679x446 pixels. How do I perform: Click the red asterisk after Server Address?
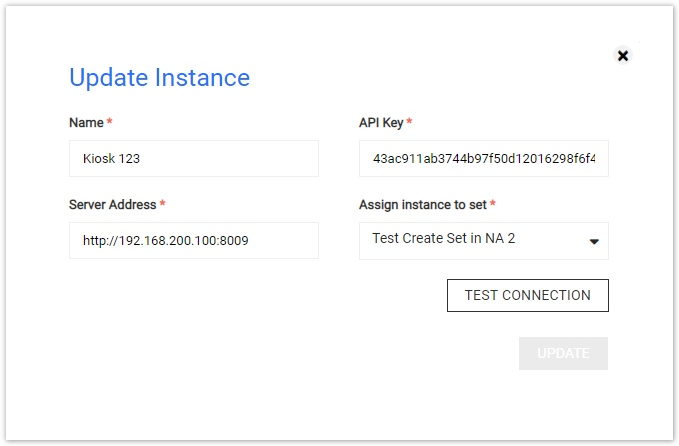(162, 203)
